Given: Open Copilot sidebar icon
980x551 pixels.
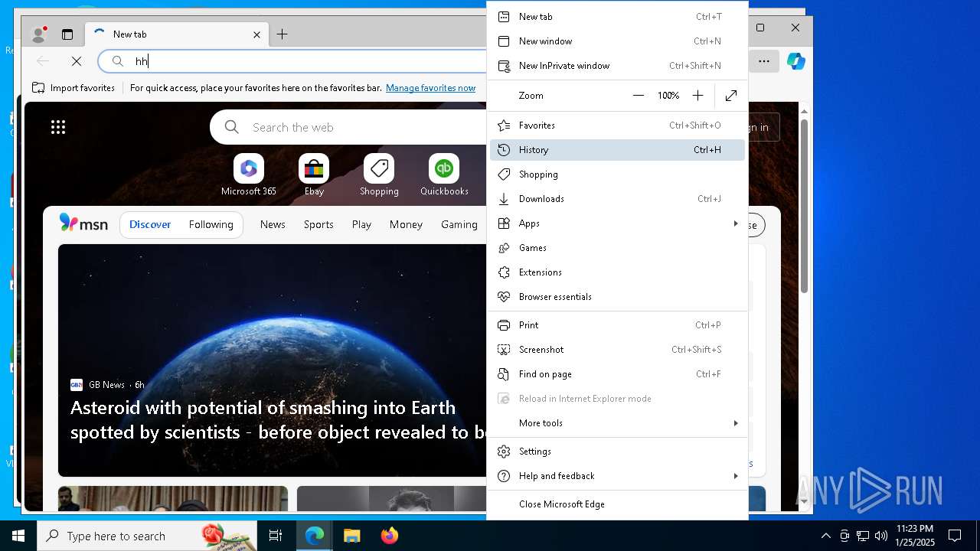Looking at the screenshot, I should pyautogui.click(x=796, y=61).
